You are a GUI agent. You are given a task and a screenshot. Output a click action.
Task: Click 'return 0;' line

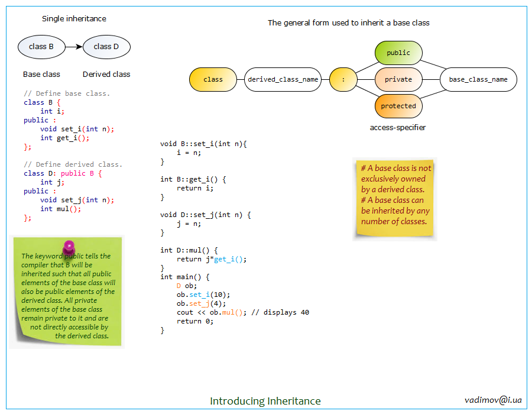click(x=195, y=321)
